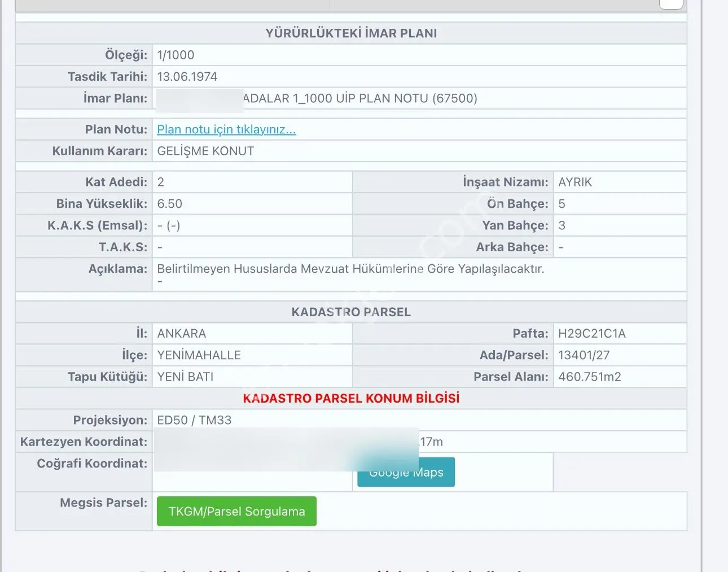Select the Kat Adedi value 2

[x=161, y=182]
